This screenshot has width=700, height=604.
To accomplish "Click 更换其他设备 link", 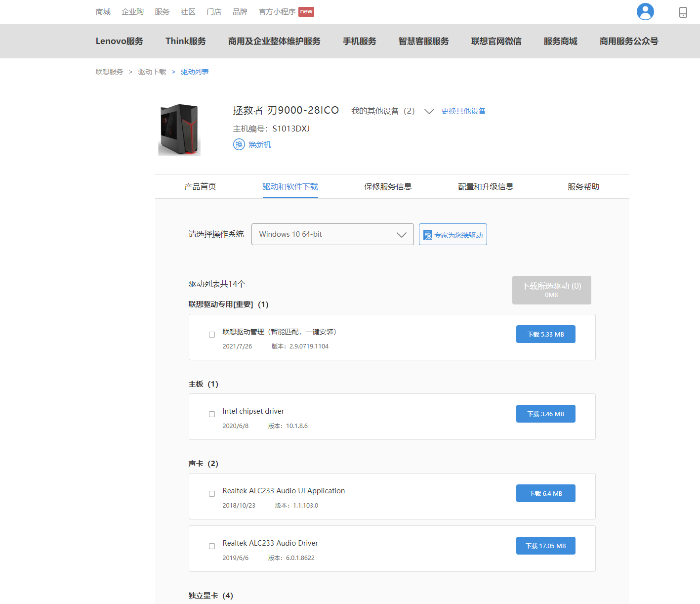I will pyautogui.click(x=463, y=111).
